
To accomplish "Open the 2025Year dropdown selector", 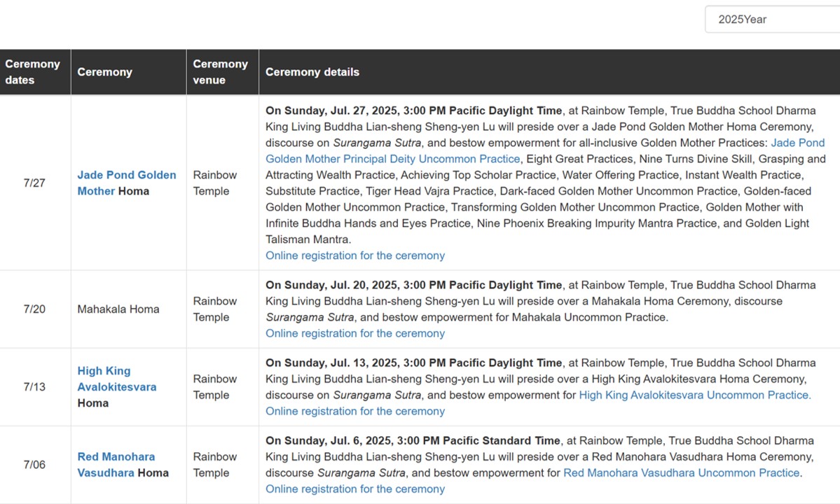I will pos(773,20).
